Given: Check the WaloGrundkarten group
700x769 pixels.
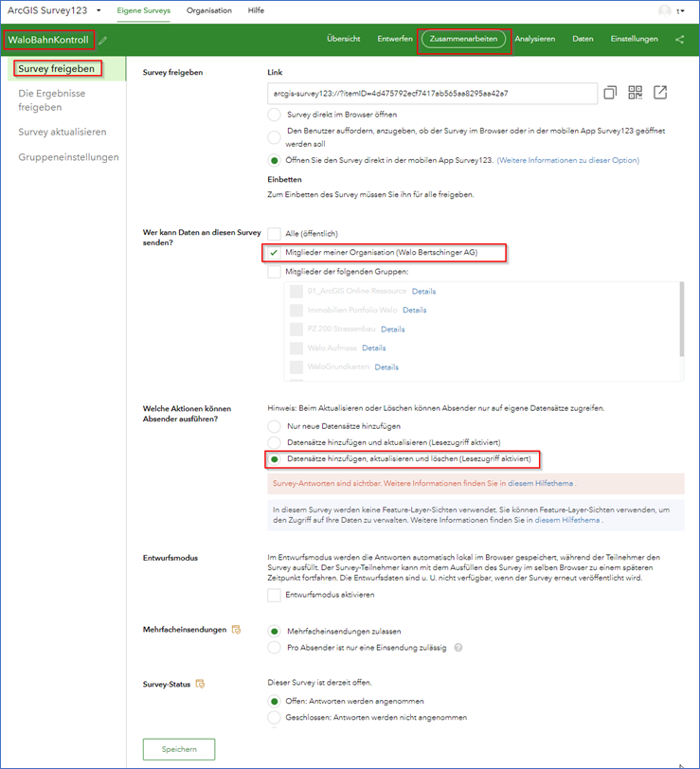Looking at the screenshot, I should pyautogui.click(x=296, y=367).
